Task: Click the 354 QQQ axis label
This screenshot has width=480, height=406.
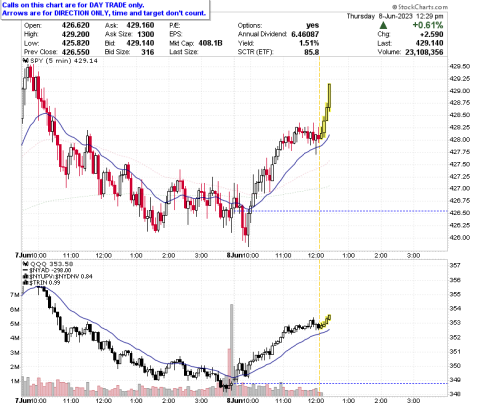Action: pos(455,309)
